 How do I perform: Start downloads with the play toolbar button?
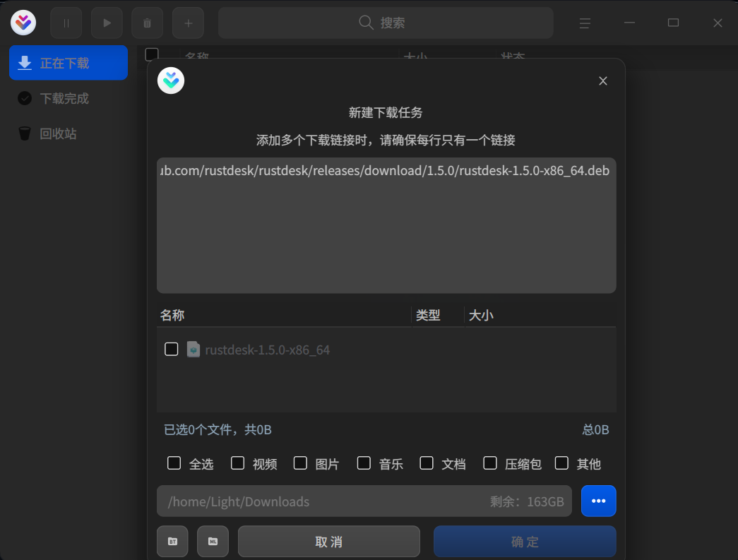coord(107,23)
